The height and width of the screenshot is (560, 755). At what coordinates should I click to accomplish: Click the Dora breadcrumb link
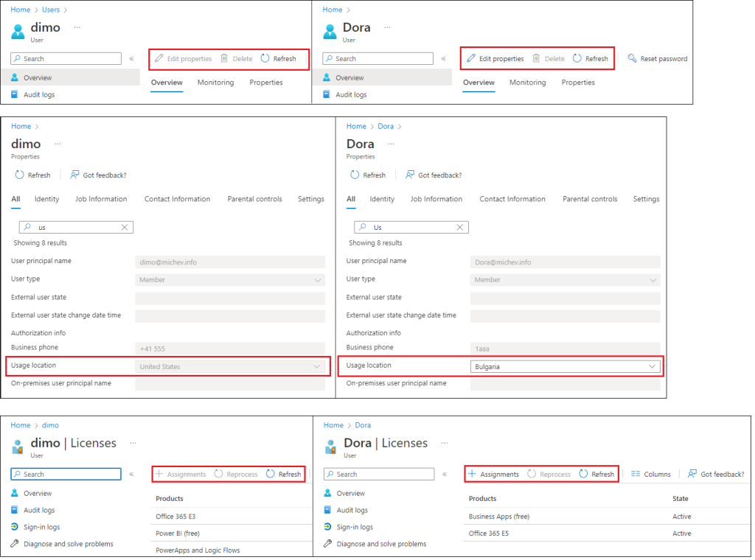point(386,126)
